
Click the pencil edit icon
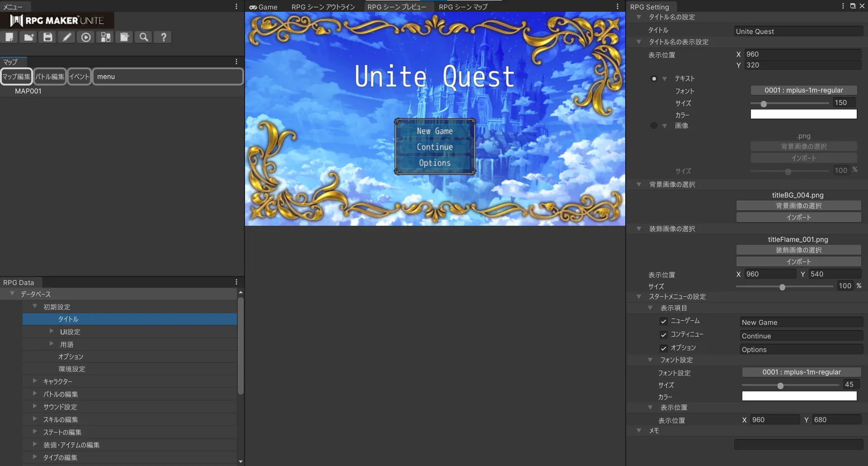click(67, 37)
